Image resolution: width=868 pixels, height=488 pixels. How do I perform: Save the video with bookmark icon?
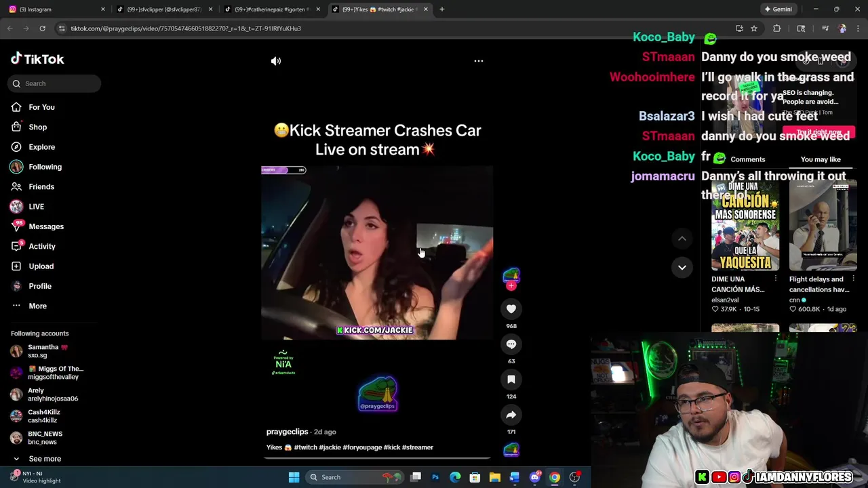pyautogui.click(x=511, y=380)
